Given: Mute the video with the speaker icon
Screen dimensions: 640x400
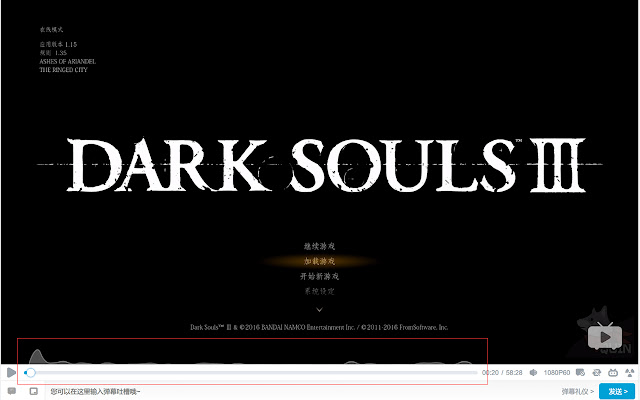Looking at the screenshot, I should tap(533, 373).
